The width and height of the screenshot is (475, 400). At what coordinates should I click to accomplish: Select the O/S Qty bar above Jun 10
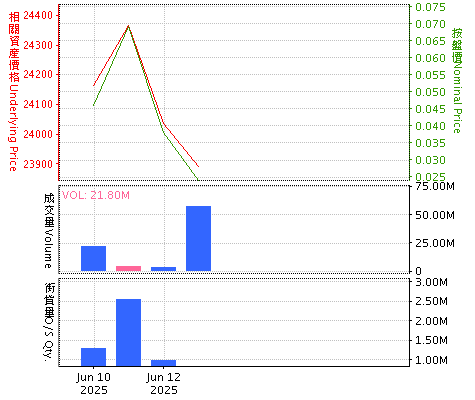point(93,357)
